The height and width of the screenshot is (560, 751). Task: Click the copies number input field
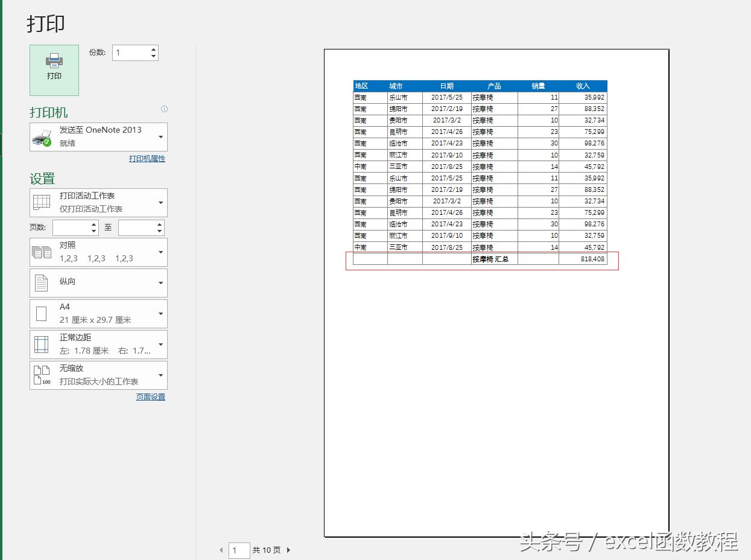click(x=130, y=53)
